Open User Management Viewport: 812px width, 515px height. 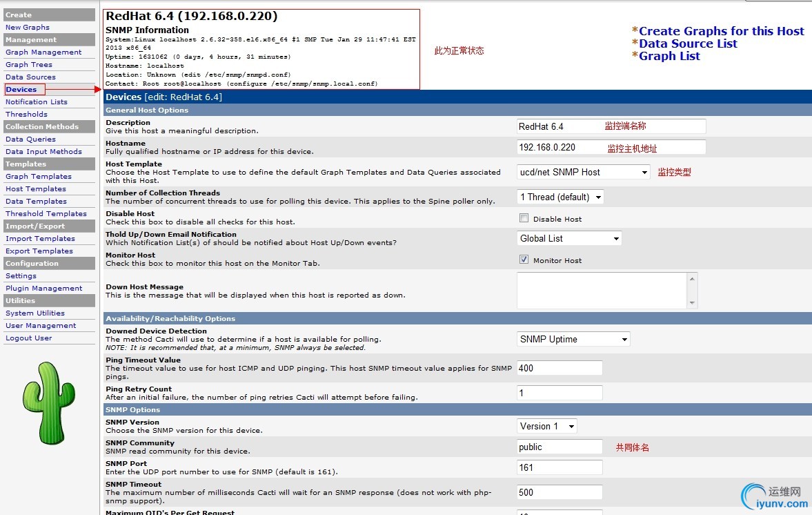point(41,325)
